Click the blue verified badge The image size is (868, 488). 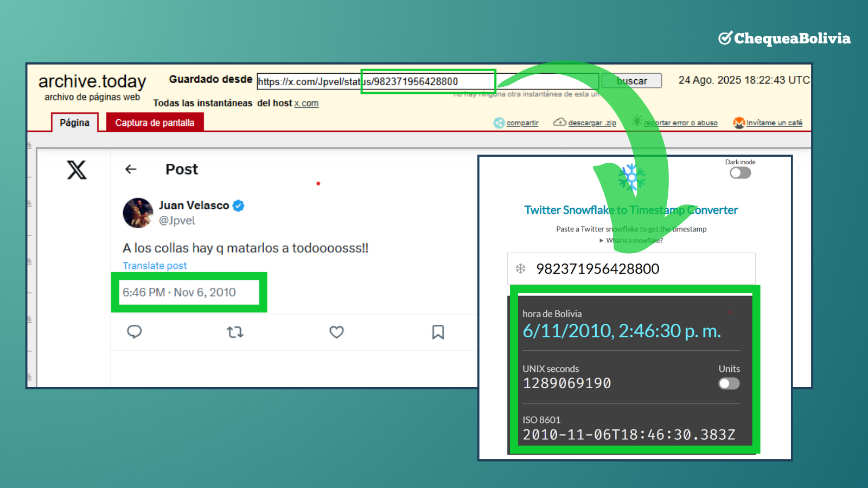point(238,206)
